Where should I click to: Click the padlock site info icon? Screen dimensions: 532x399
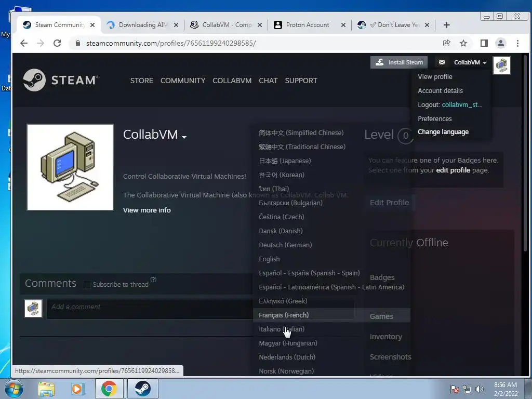[78, 43]
